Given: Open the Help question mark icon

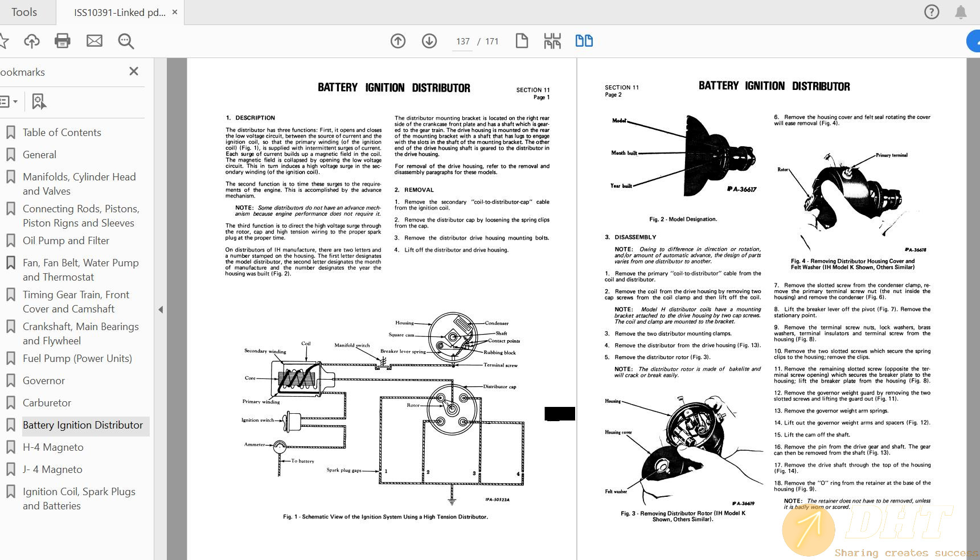Looking at the screenshot, I should tap(932, 12).
